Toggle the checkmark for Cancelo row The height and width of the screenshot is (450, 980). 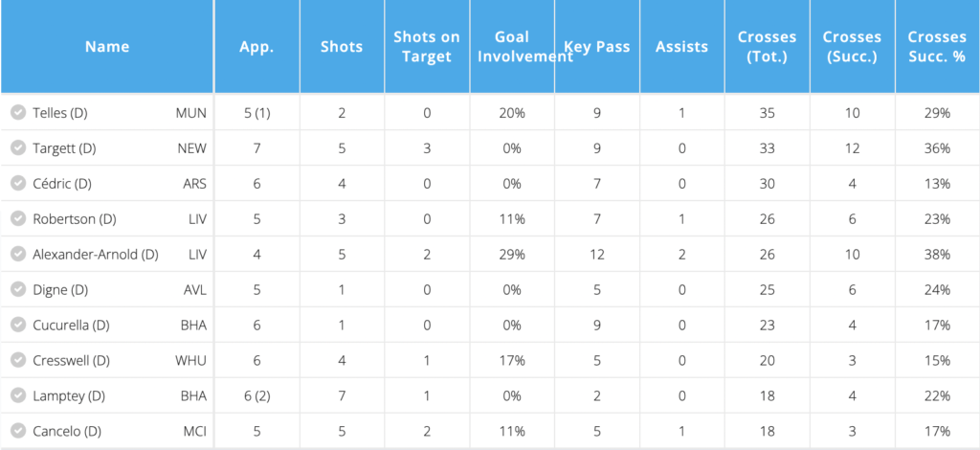(x=17, y=431)
